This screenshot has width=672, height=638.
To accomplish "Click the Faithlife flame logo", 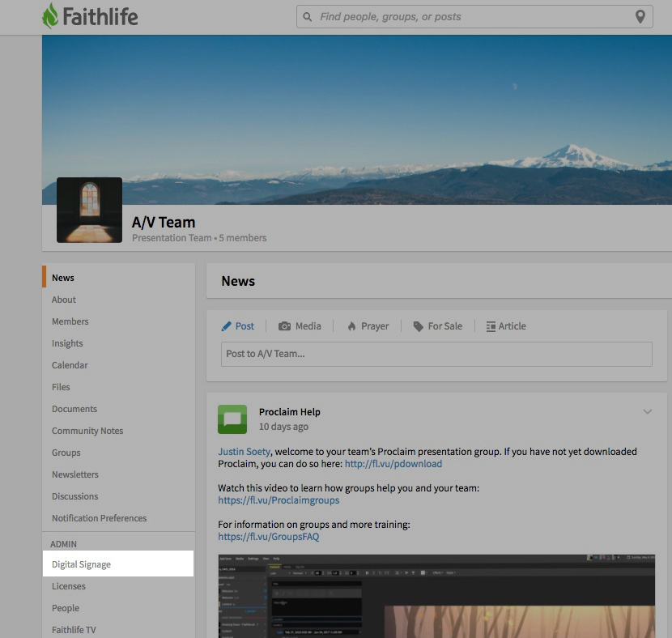I will 49,16.
